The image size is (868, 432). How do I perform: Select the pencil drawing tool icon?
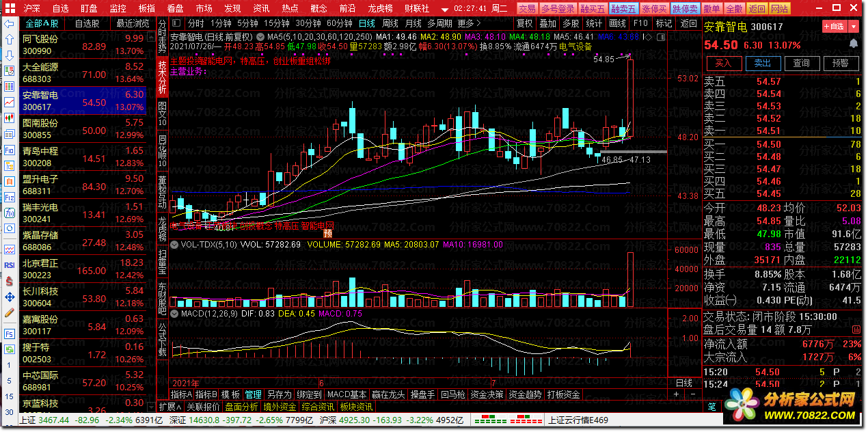10,312
